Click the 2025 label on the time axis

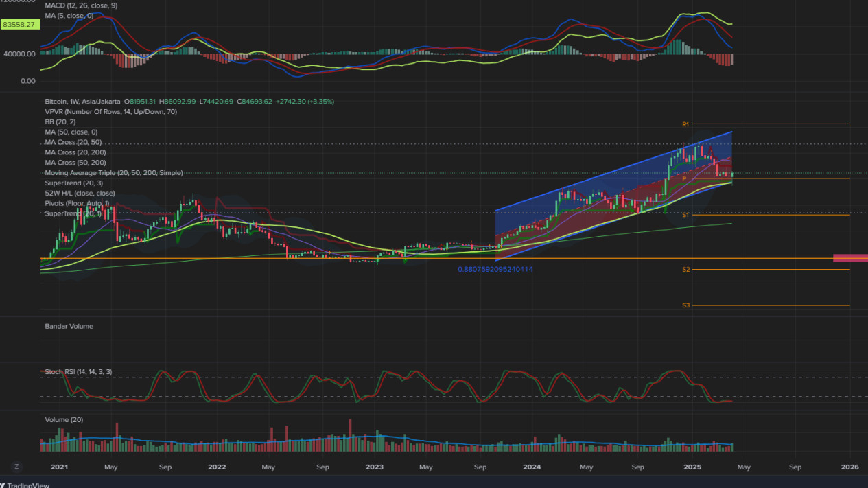click(x=692, y=467)
